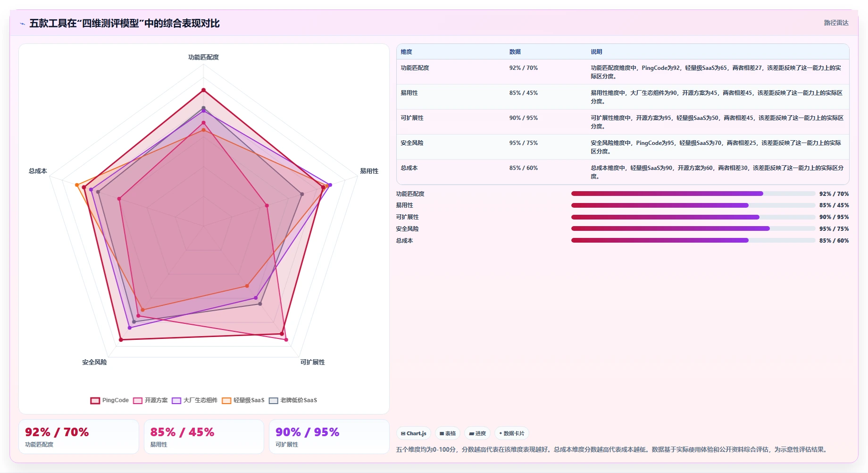Click the 路径雷达 label in header
Viewport: 868px width, 473px height.
tap(836, 23)
